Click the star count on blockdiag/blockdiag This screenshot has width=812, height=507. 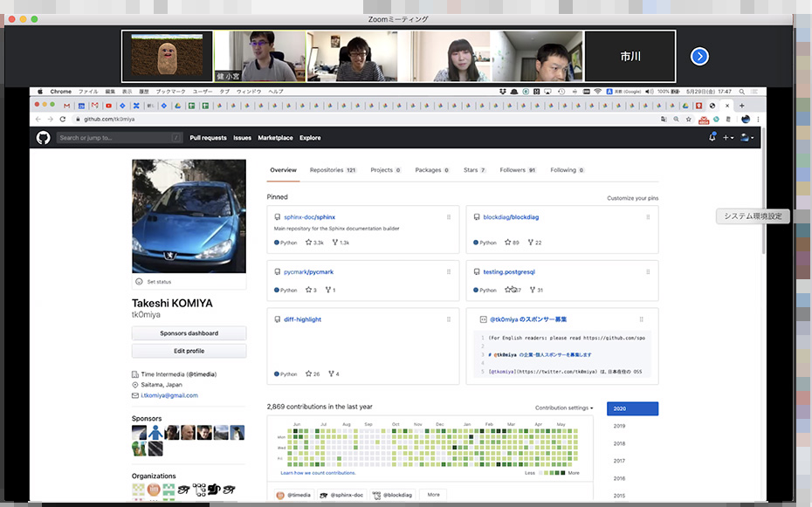(x=512, y=242)
